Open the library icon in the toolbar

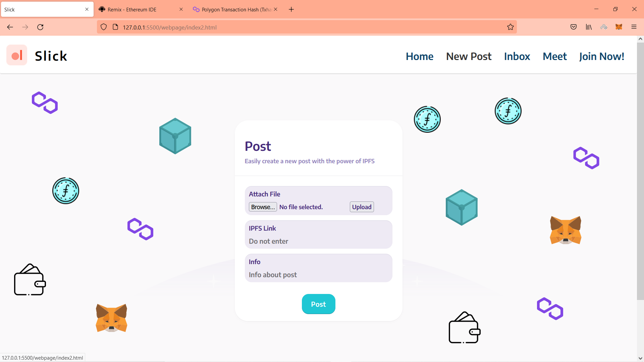(589, 27)
